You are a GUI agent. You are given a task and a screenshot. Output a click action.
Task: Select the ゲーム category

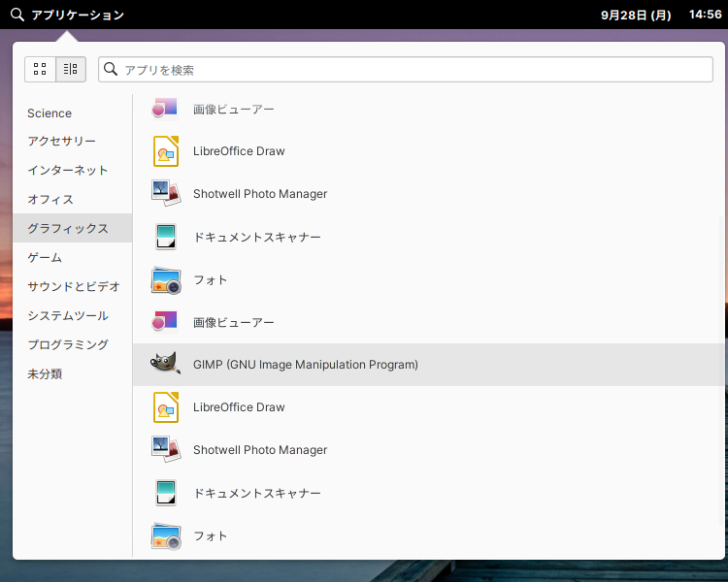click(x=73, y=258)
